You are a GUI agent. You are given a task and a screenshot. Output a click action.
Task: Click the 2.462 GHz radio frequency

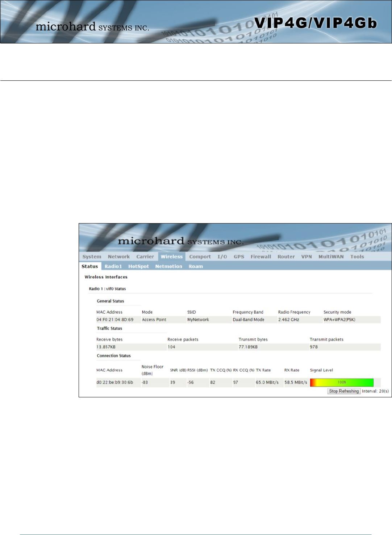pos(289,320)
